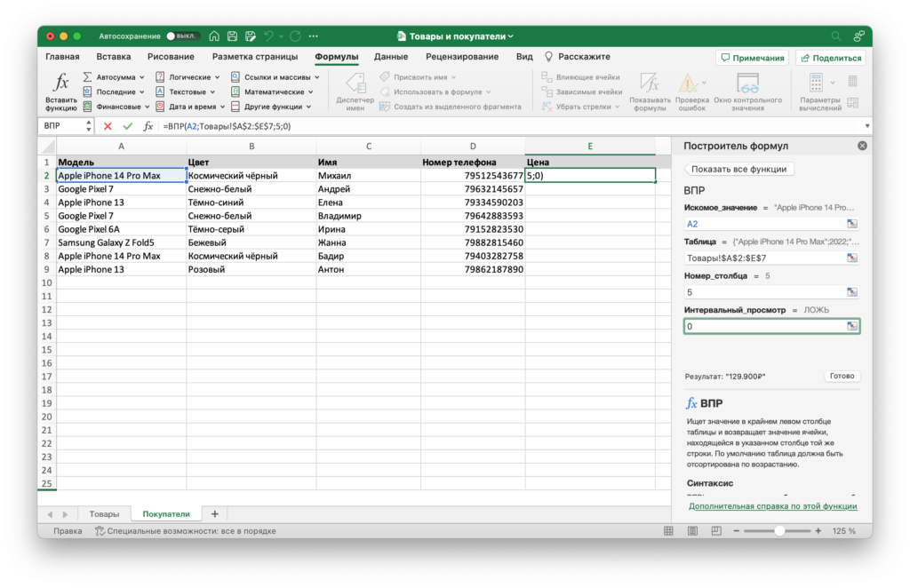Open the Главная ribbon tab
Image resolution: width=910 pixels, height=588 pixels.
(62, 56)
